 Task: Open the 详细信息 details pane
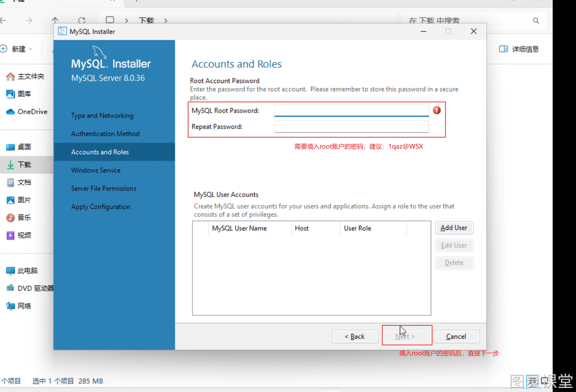pyautogui.click(x=519, y=49)
